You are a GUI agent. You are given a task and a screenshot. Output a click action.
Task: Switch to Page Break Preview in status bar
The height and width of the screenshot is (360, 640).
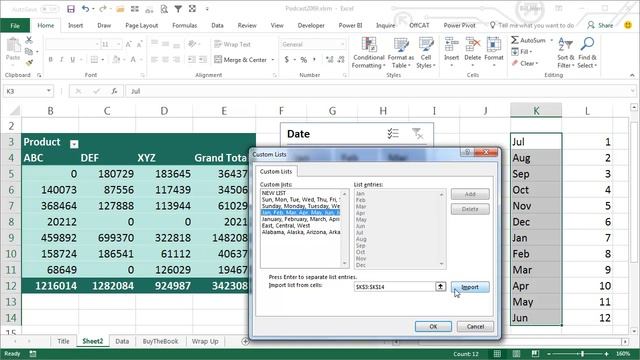[535, 354]
